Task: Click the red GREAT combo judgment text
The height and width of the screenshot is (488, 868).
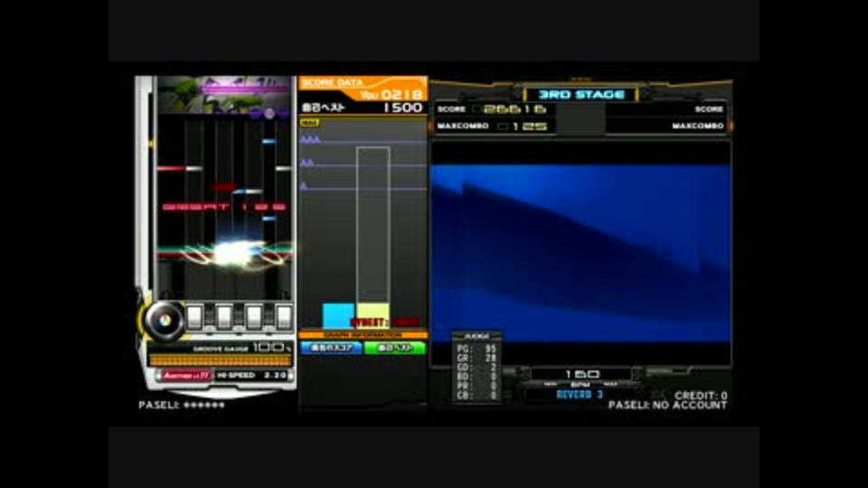Action: tap(225, 207)
